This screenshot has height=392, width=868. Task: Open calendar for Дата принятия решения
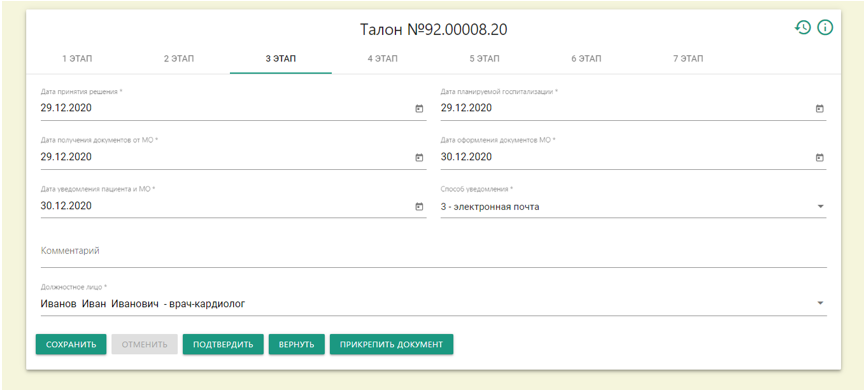(419, 109)
